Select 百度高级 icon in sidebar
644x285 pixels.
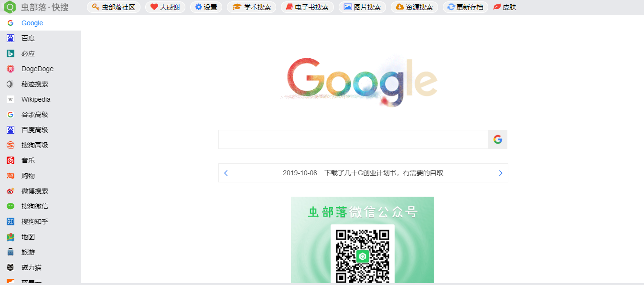[x=11, y=130]
